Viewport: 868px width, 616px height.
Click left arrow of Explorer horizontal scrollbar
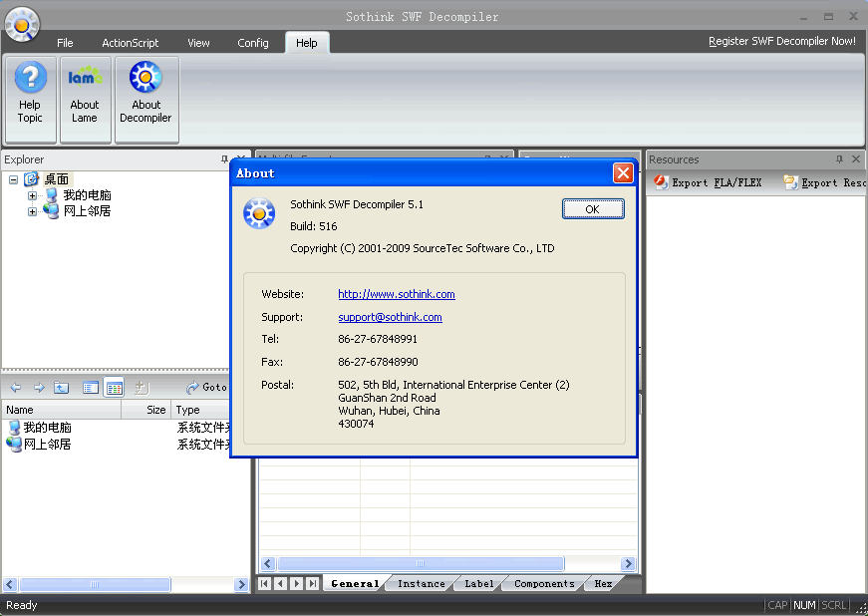10,584
